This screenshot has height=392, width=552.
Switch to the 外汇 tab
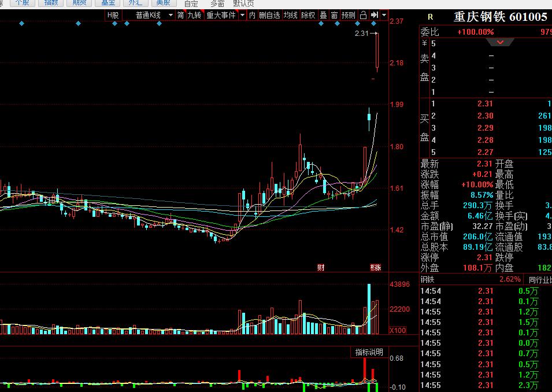pyautogui.click(x=135, y=3)
